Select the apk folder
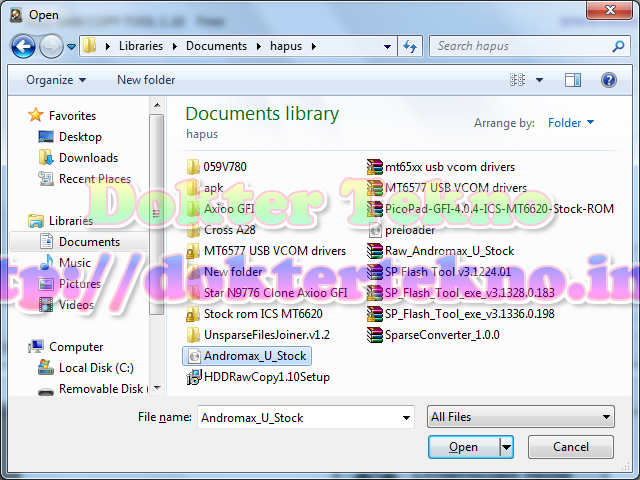The width and height of the screenshot is (640, 480). pos(205,188)
